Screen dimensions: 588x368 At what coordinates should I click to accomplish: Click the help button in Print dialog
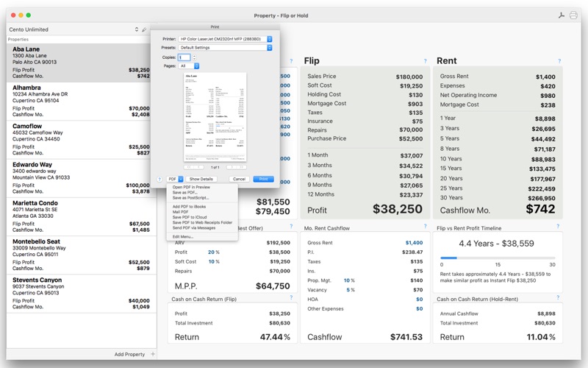(159, 179)
